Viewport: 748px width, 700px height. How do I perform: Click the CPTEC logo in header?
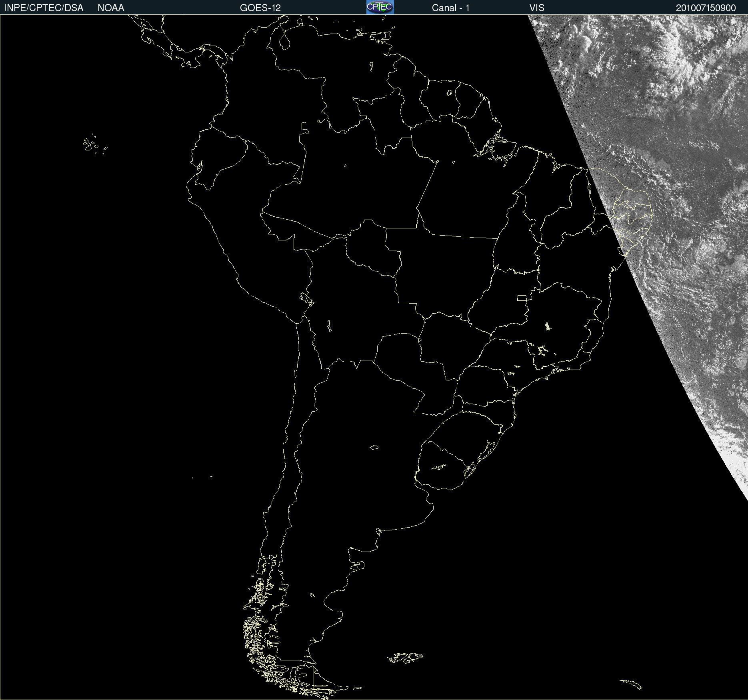(x=380, y=7)
